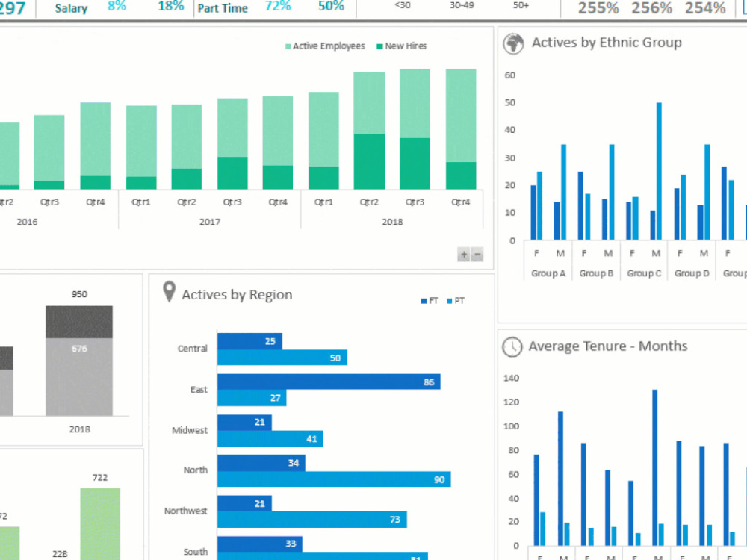Click the 72% Part Time value
Image resolution: width=747 pixels, height=560 pixels.
pos(278,6)
